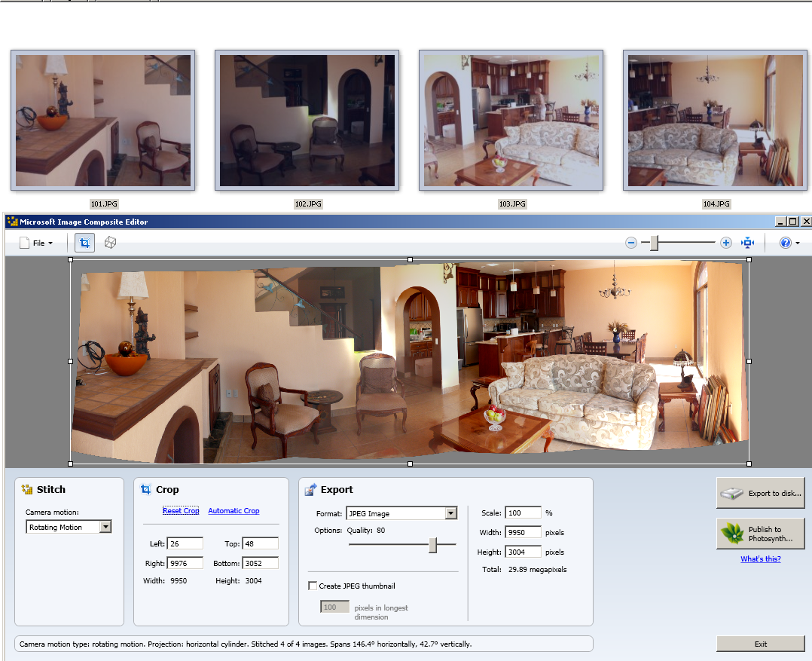Click Reset Crop link

pos(181,511)
